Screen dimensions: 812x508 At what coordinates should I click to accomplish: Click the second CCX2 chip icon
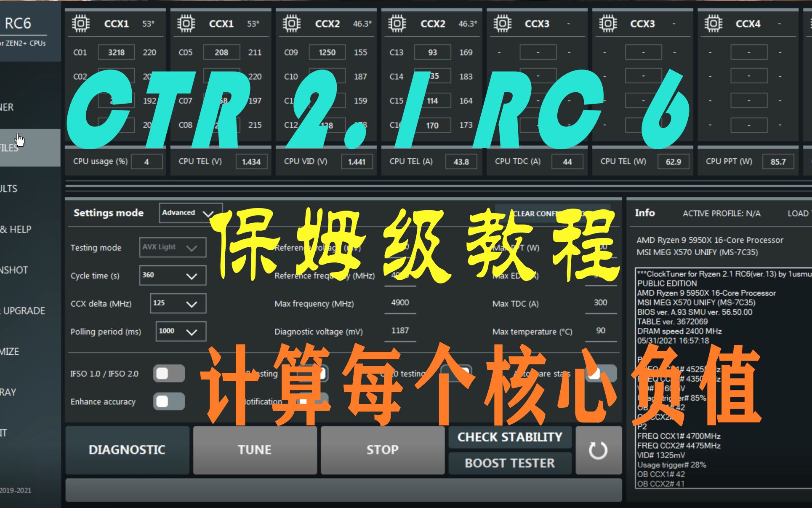(x=396, y=23)
